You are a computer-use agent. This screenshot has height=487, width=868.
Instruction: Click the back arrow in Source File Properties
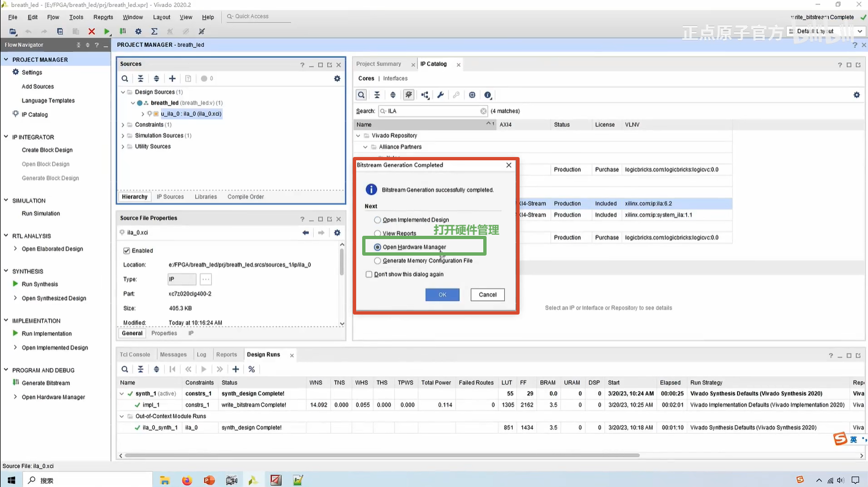[305, 232]
